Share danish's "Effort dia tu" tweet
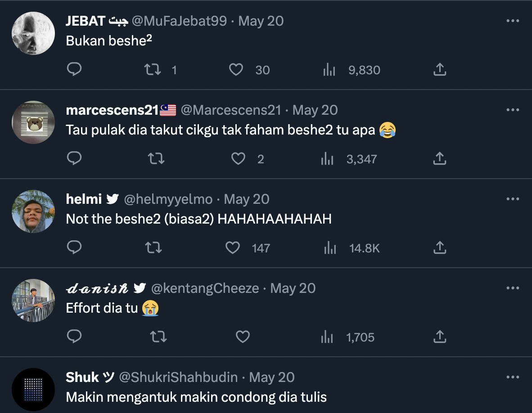 click(x=439, y=337)
